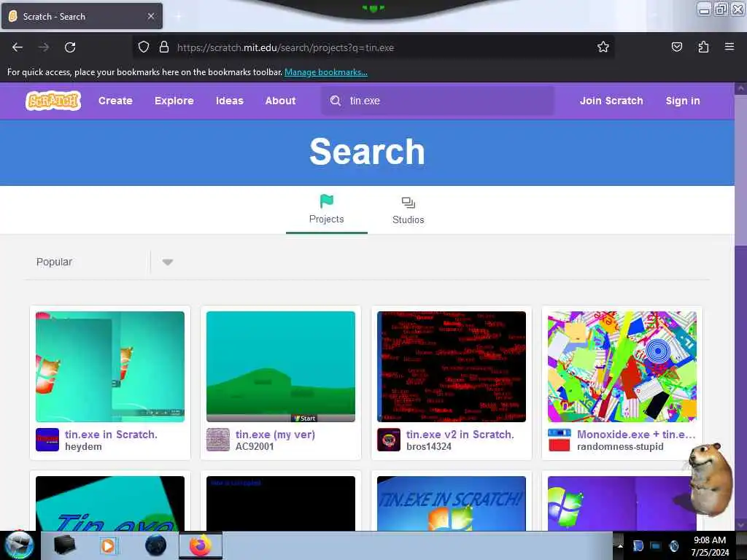This screenshot has height=560, width=747.
Task: Click the page vertical scrollbar
Action: point(740,171)
